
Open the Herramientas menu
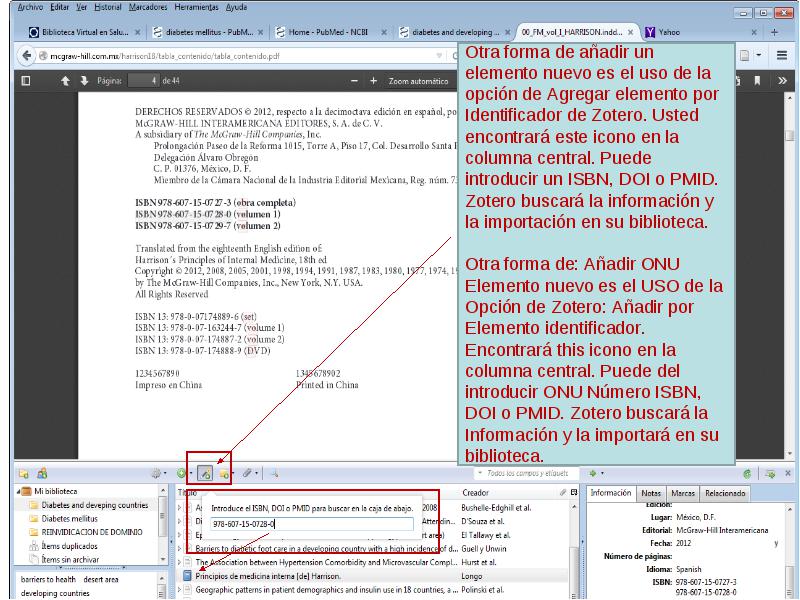pos(196,7)
